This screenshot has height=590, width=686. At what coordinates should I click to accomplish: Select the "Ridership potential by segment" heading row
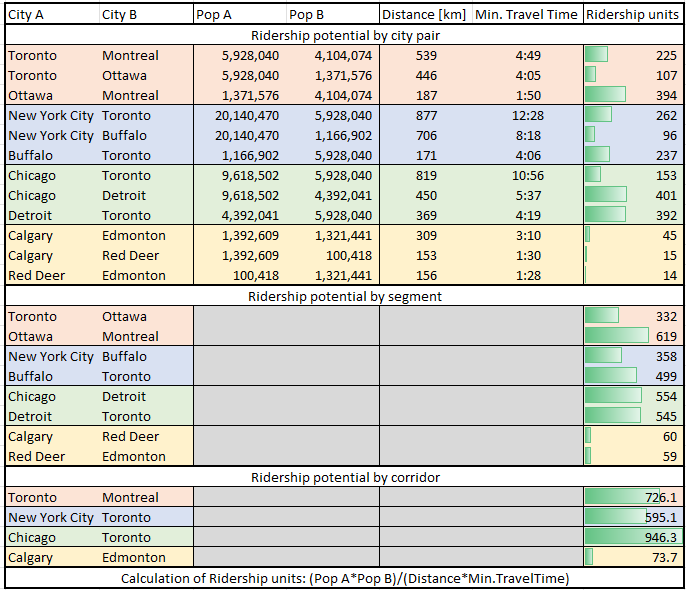pos(344,296)
